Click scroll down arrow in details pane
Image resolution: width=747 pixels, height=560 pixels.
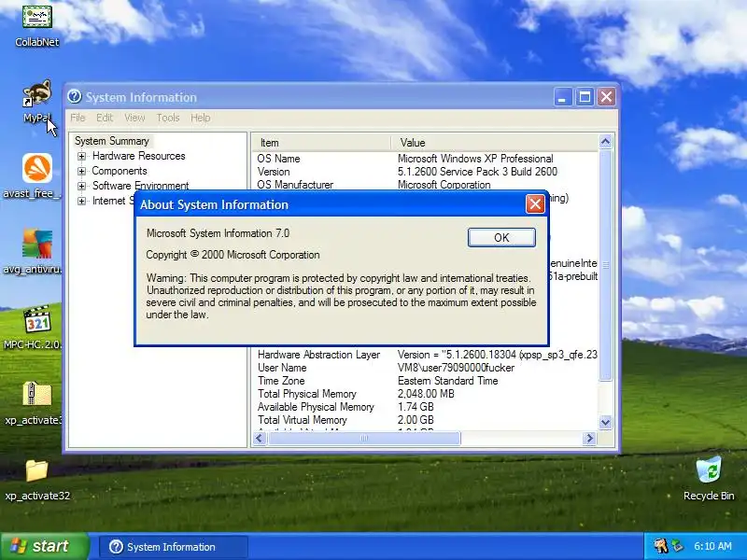point(605,423)
